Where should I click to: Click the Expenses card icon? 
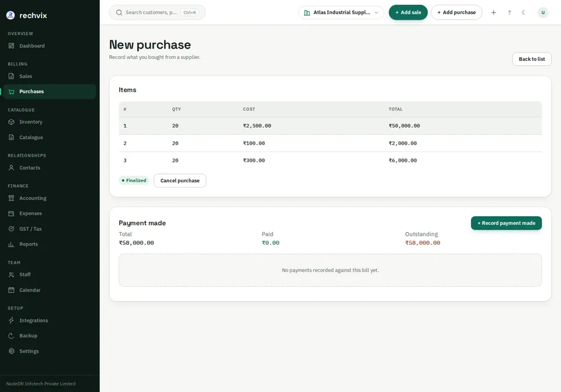(12, 213)
